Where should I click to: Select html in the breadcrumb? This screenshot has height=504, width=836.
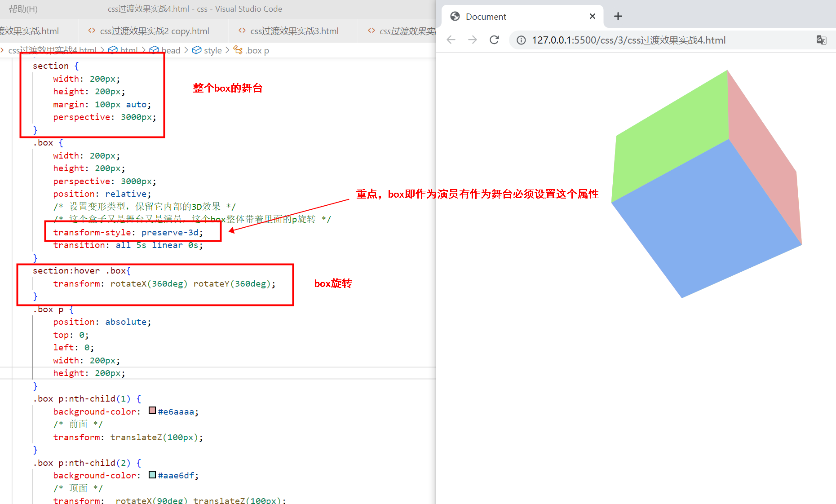129,50
